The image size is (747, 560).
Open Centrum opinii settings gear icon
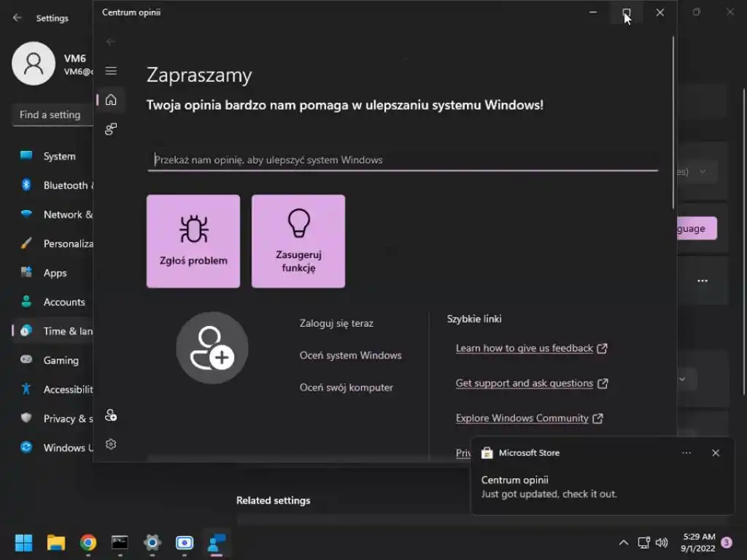point(111,444)
